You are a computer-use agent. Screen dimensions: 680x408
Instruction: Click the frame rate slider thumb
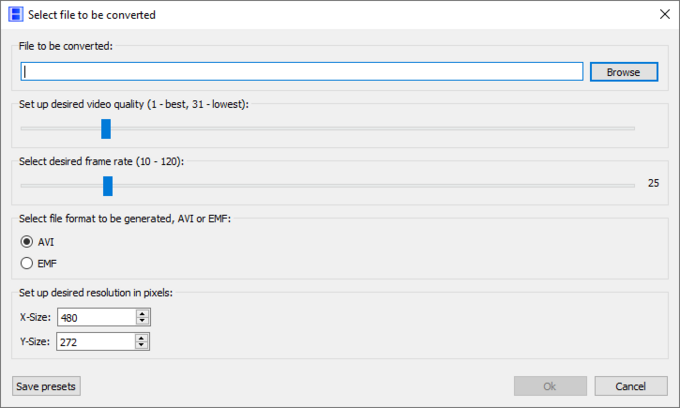click(108, 186)
